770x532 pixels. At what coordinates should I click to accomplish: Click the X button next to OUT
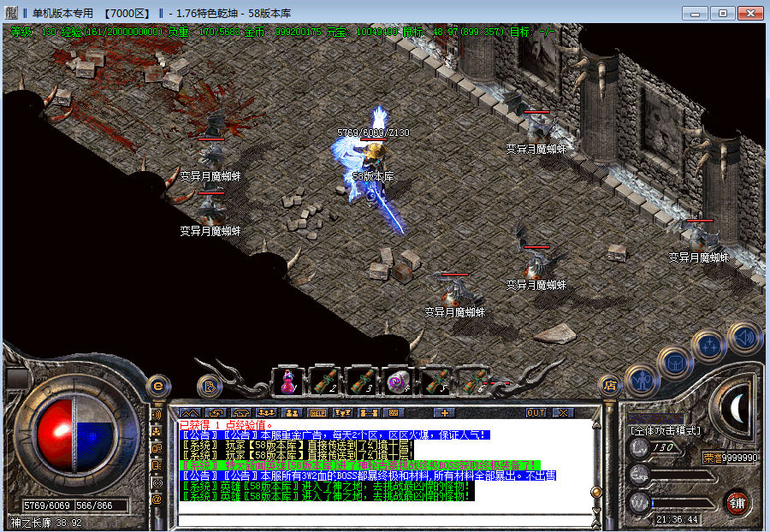click(563, 413)
